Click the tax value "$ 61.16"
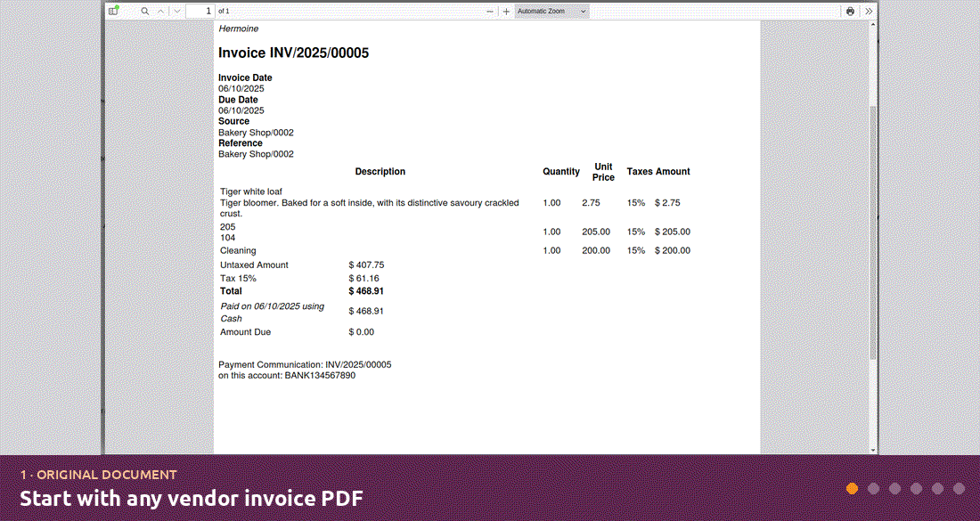 click(364, 278)
